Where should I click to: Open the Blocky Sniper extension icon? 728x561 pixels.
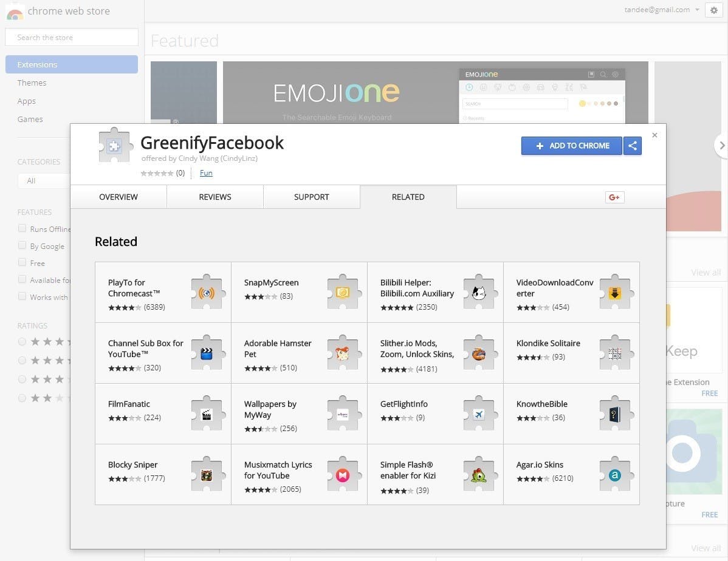click(x=208, y=475)
